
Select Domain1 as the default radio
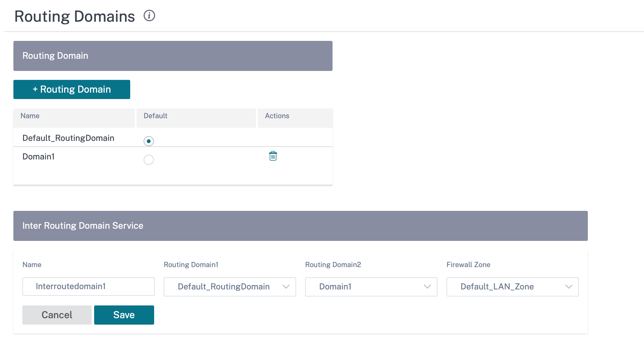(149, 160)
